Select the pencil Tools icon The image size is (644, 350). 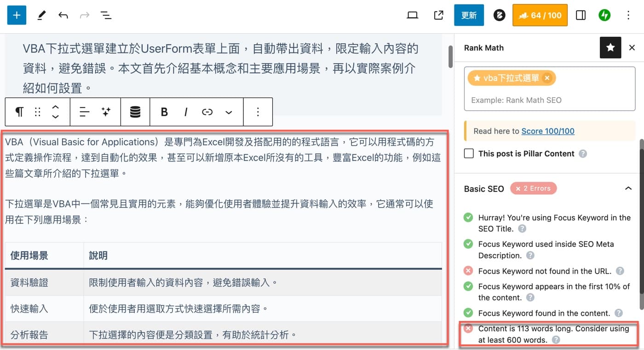tap(41, 15)
